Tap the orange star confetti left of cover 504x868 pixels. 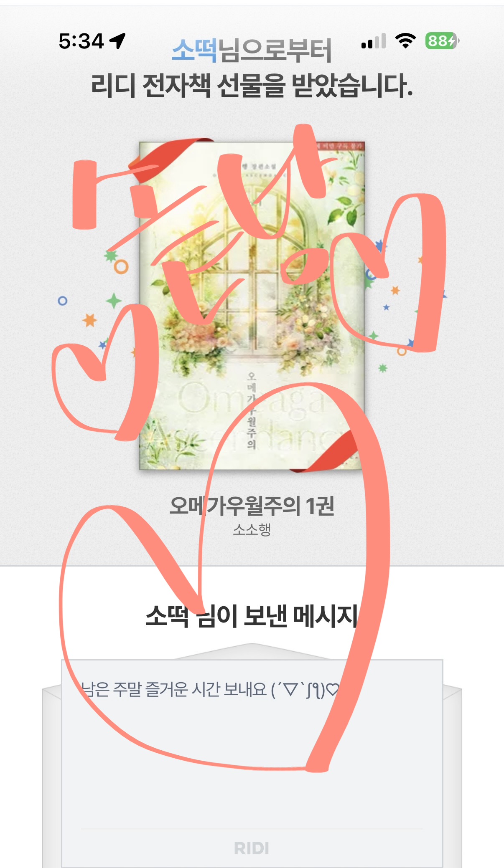[x=89, y=320]
